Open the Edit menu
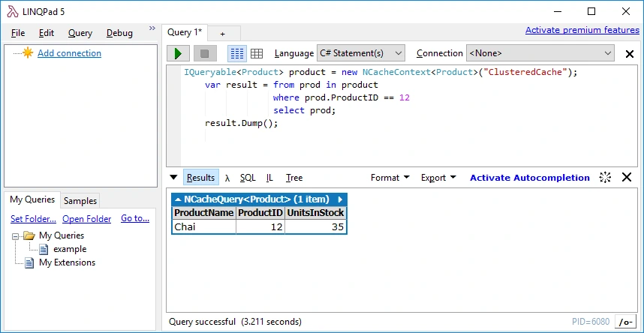This screenshot has height=333, width=644. [47, 33]
